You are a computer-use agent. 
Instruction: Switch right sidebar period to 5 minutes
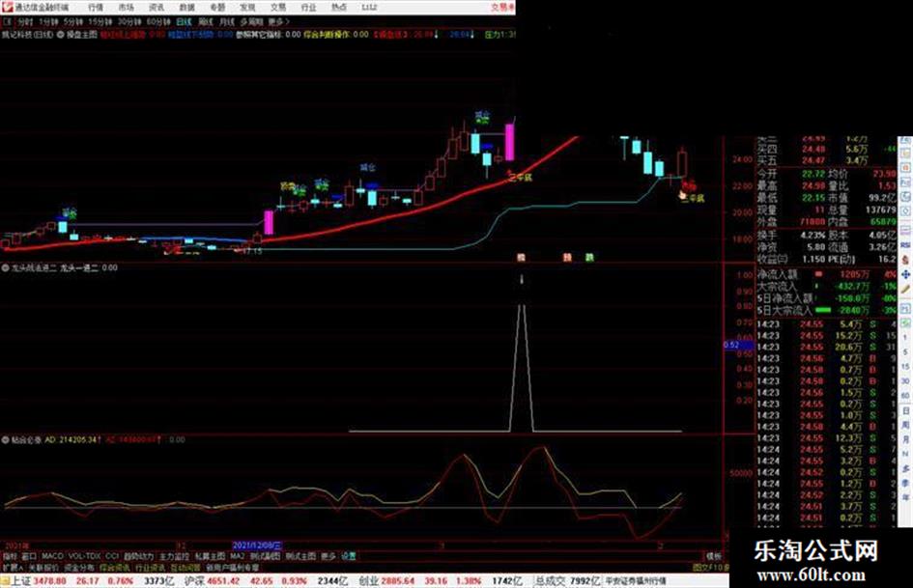[905, 352]
